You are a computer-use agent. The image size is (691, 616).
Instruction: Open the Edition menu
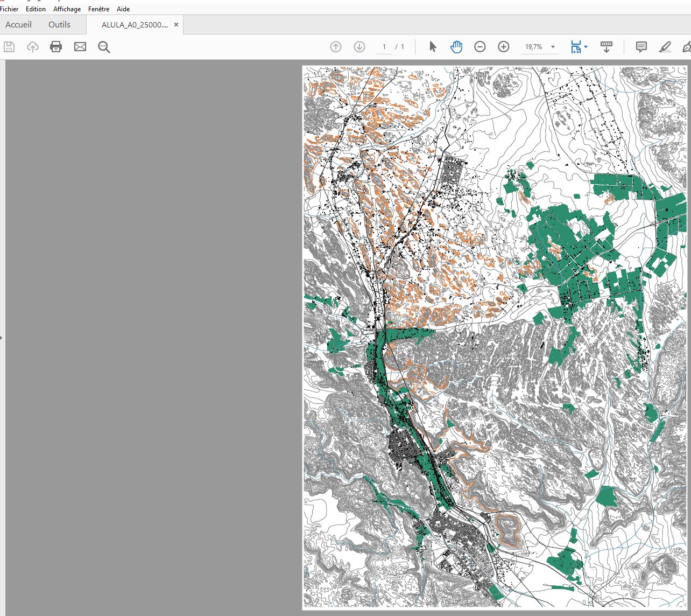[x=36, y=9]
